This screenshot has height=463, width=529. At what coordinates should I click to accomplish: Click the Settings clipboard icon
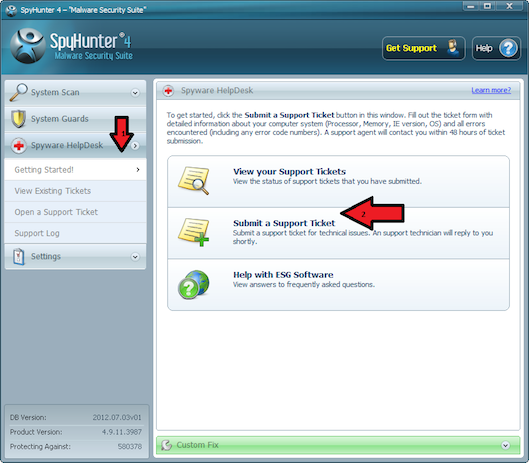click(x=19, y=256)
